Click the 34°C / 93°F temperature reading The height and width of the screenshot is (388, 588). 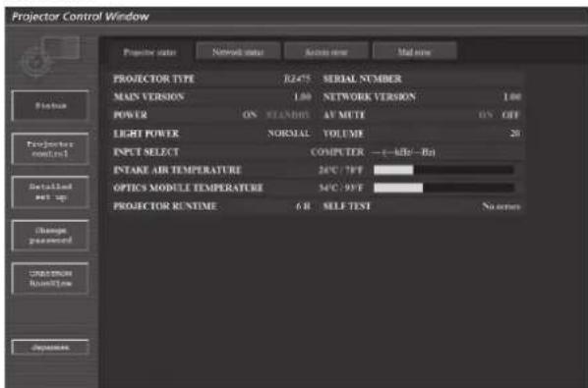click(340, 188)
